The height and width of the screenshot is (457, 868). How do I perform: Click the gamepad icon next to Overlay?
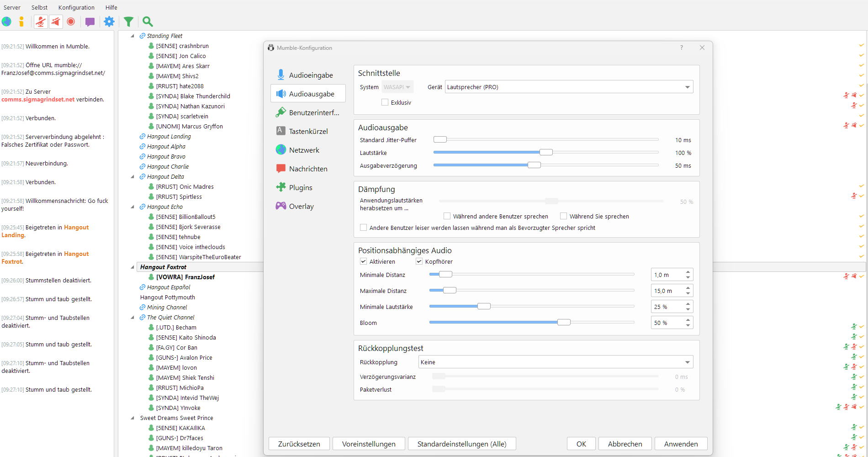(281, 206)
